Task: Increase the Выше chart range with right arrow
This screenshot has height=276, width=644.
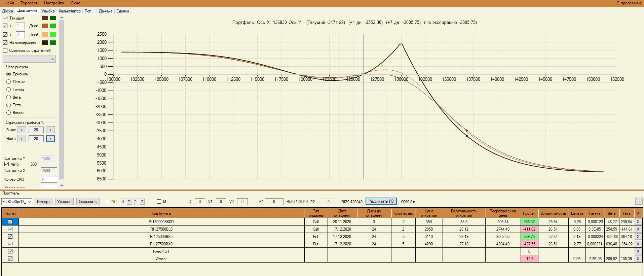Action: 50,130
